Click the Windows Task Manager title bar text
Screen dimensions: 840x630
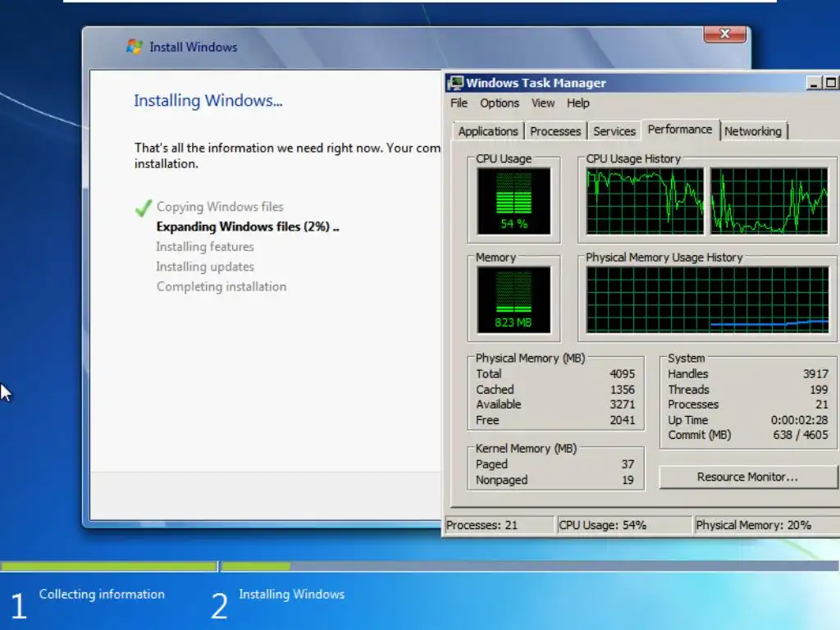coord(536,83)
